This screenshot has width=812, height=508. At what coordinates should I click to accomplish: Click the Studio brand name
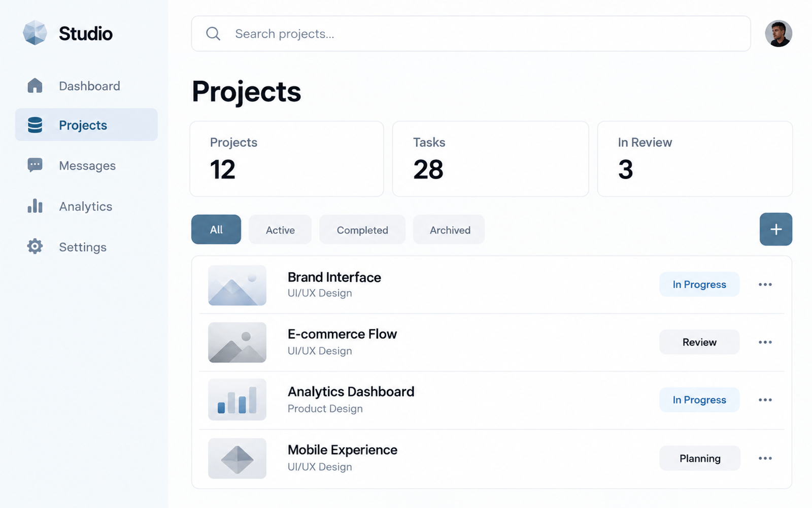coord(86,34)
